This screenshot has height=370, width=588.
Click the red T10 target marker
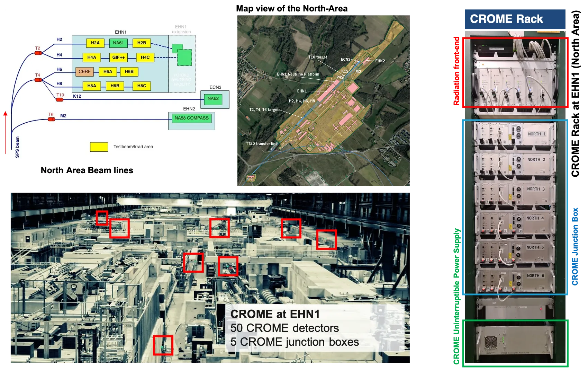coord(60,100)
